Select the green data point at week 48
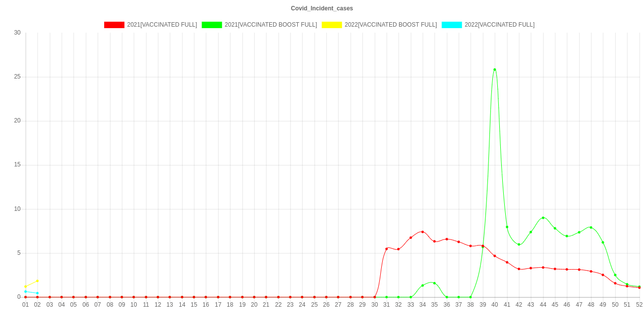Screen dimensions: 644x322 tap(591, 227)
